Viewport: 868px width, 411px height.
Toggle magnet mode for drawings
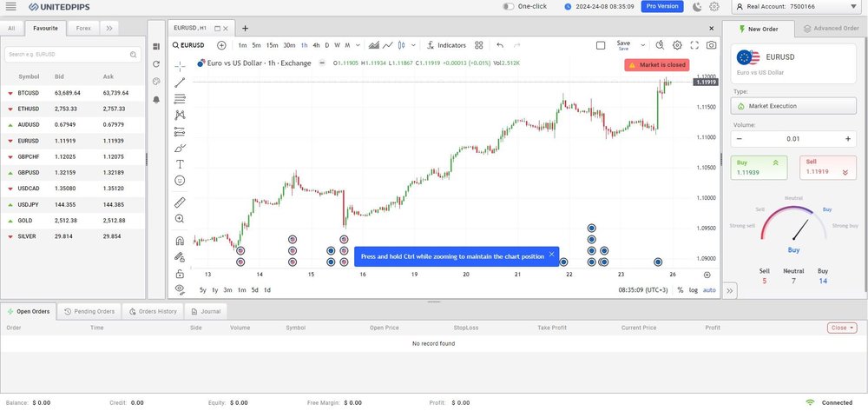tap(180, 241)
